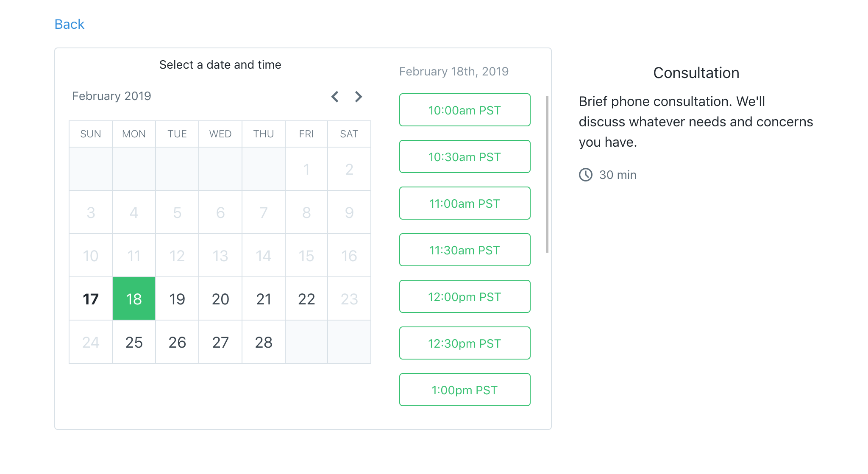
Task: Book the 11:30am PST slot
Action: tap(465, 250)
